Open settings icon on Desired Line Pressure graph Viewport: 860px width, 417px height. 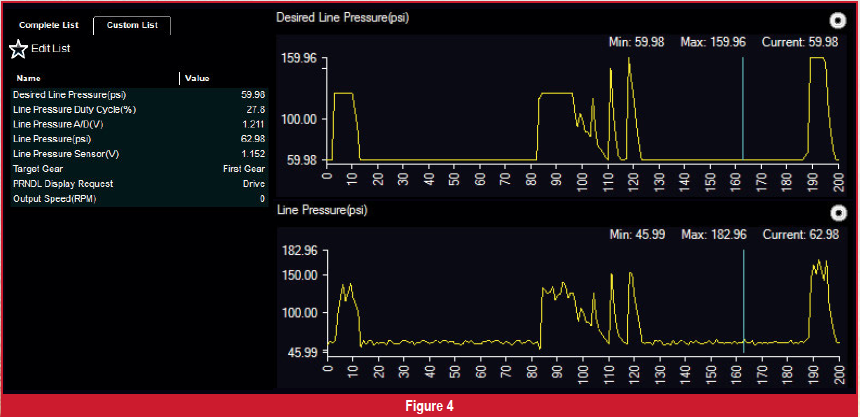(x=838, y=19)
